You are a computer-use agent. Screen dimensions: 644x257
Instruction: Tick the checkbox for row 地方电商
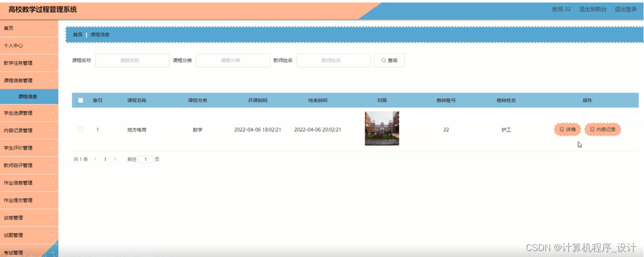pos(81,130)
